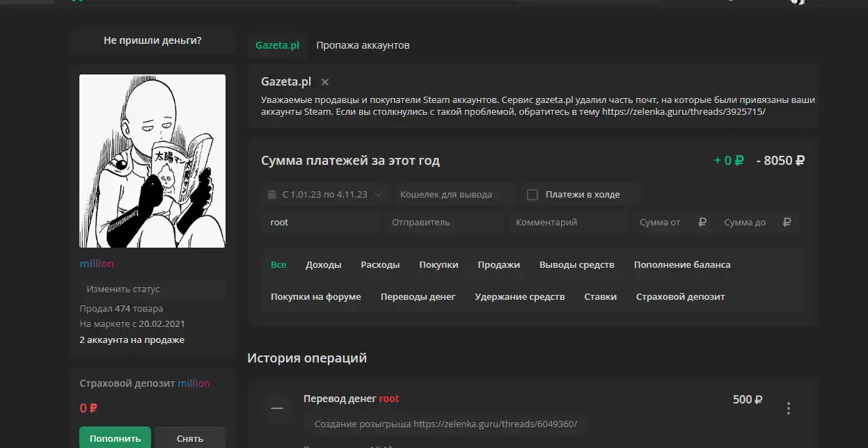Image resolution: width=868 pixels, height=448 pixels.
Task: Click the minus icon beside Перевод денег
Action: tap(277, 408)
